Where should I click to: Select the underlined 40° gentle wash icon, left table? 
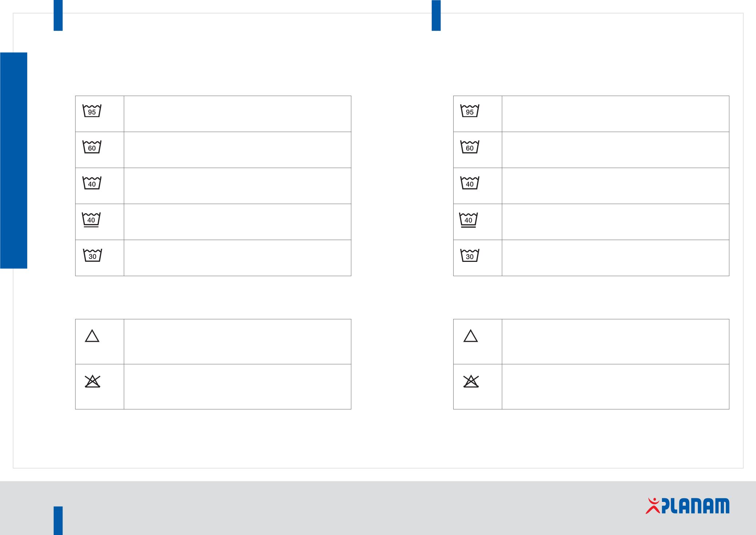91,220
